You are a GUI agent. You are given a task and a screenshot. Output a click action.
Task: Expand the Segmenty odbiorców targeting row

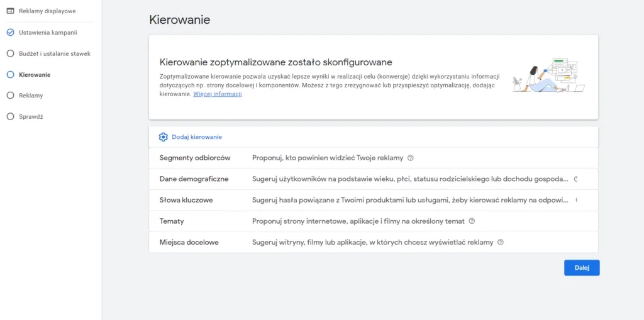point(195,158)
